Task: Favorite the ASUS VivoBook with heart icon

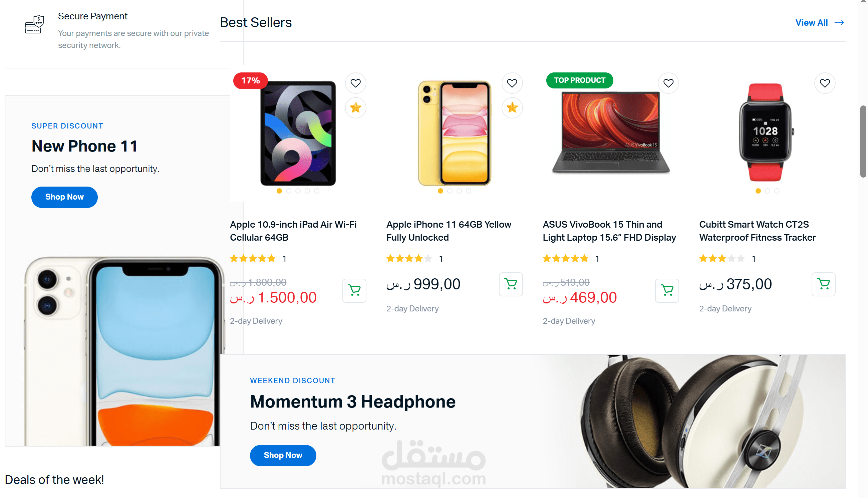Action: [x=668, y=83]
